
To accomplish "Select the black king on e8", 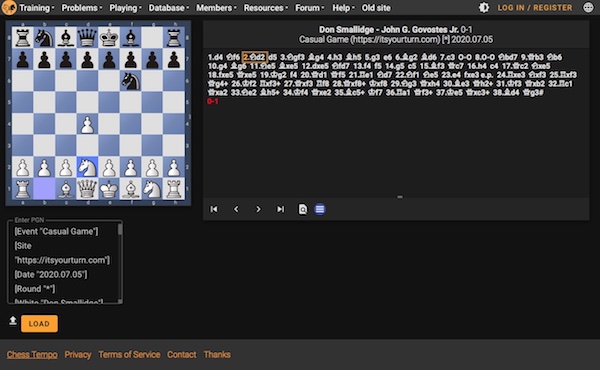I will 109,38.
